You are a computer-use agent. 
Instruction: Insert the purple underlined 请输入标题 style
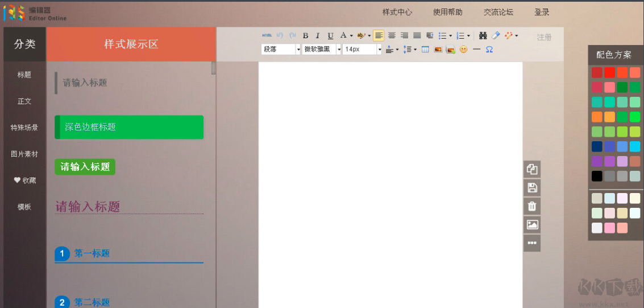[129, 207]
